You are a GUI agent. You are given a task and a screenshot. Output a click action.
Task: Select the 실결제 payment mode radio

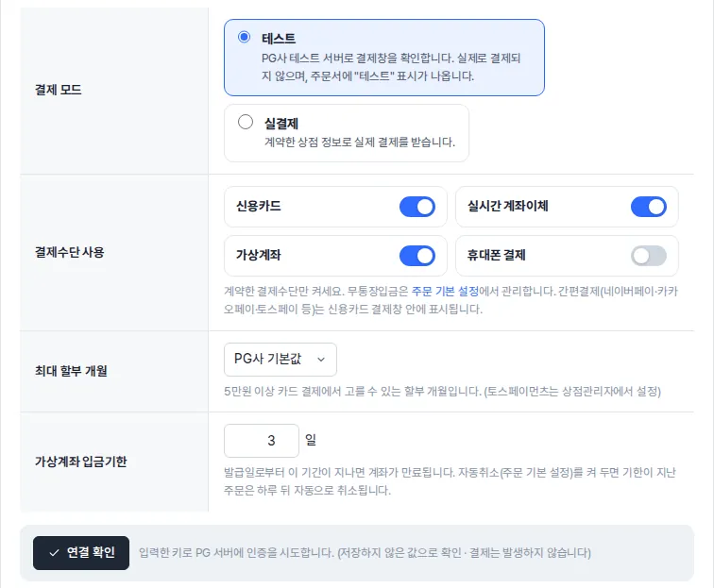pyautogui.click(x=246, y=122)
